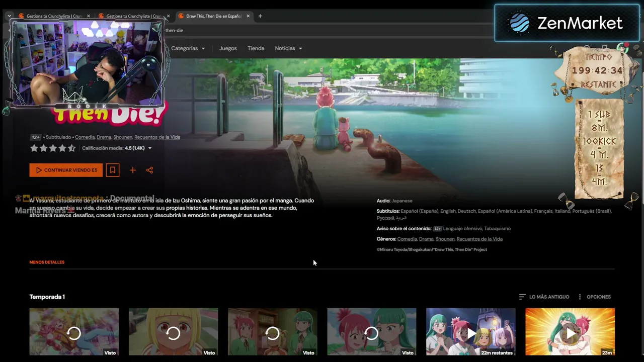
Task: Switch to second Gestiona tu Crunchylista tab
Action: 134,16
